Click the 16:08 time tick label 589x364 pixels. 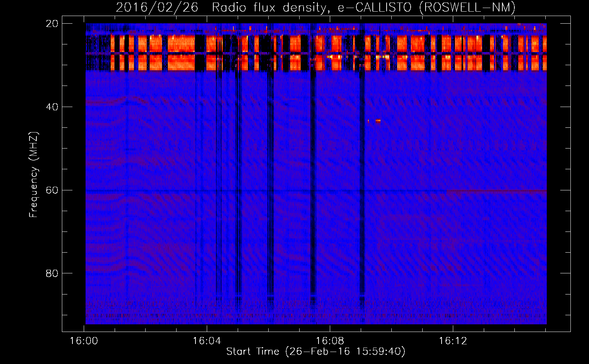coord(330,341)
